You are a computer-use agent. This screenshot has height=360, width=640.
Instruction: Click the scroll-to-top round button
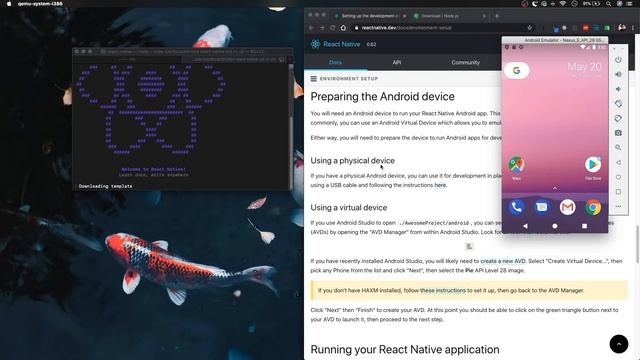619,344
